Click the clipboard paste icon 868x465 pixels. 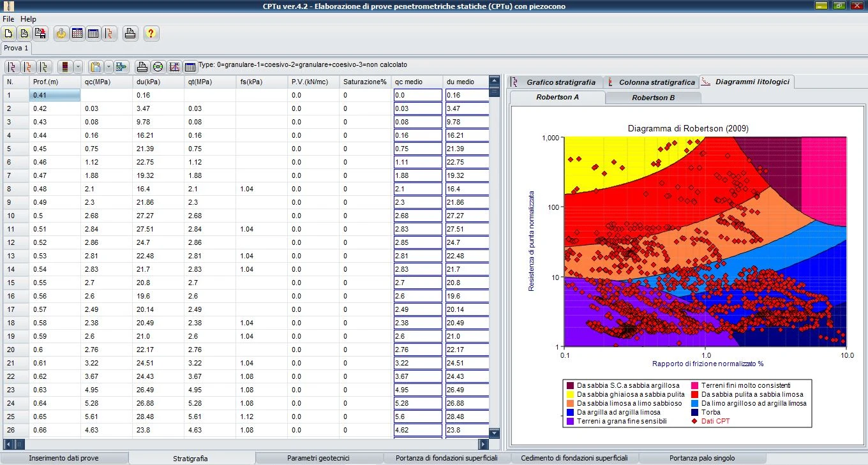coord(96,66)
